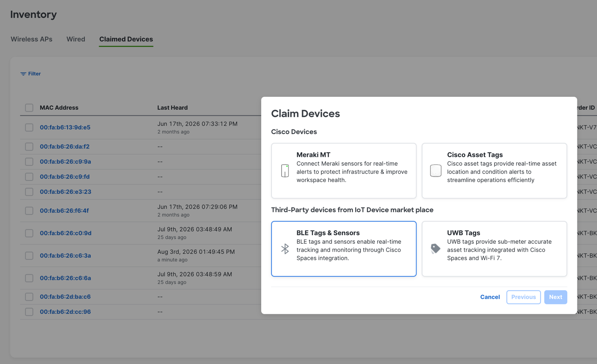Click the Cisco Asset Tags device icon
The height and width of the screenshot is (364, 597).
tap(436, 171)
